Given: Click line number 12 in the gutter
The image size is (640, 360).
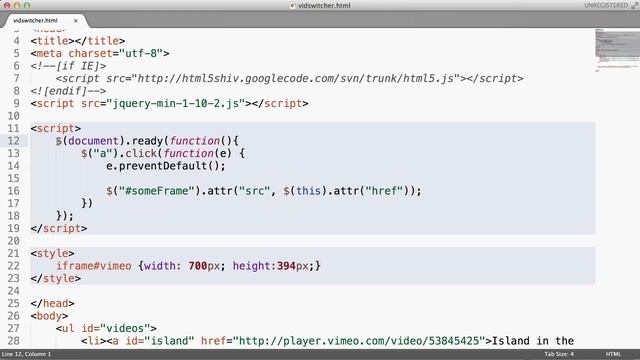Looking at the screenshot, I should pyautogui.click(x=13, y=141).
